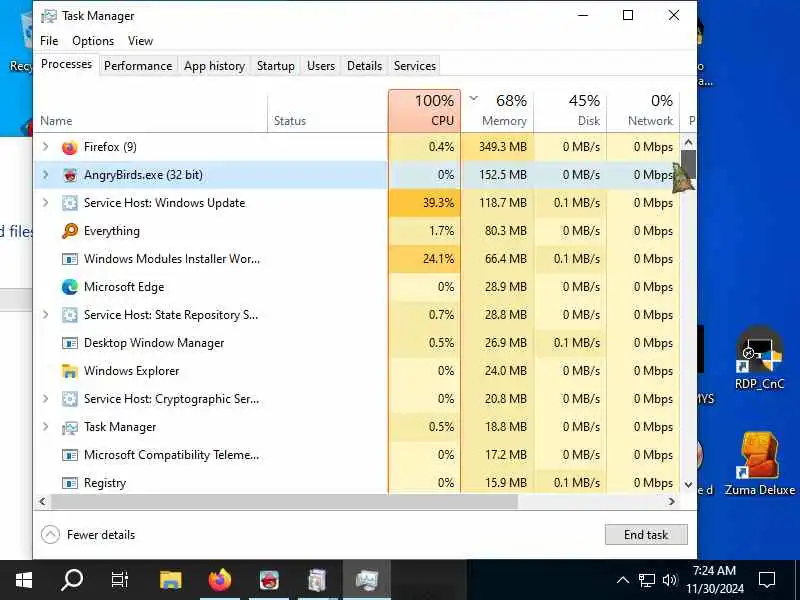Viewport: 800px width, 600px height.
Task: Click the Service Host: Cryptographic Services gear icon
Action: click(x=69, y=399)
